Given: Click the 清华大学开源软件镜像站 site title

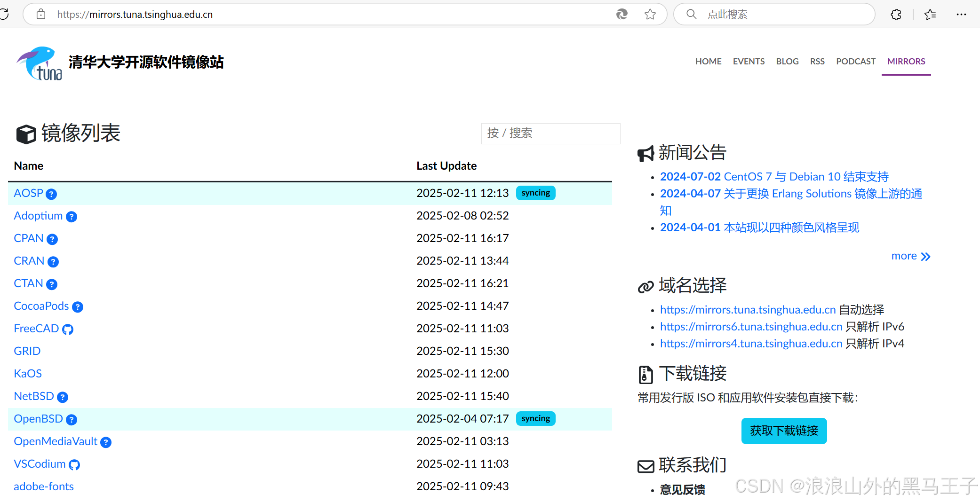Looking at the screenshot, I should 146,62.
